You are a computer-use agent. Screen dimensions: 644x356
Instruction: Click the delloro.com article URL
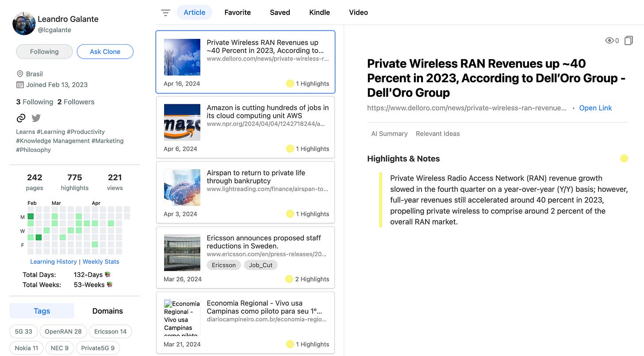tap(467, 108)
